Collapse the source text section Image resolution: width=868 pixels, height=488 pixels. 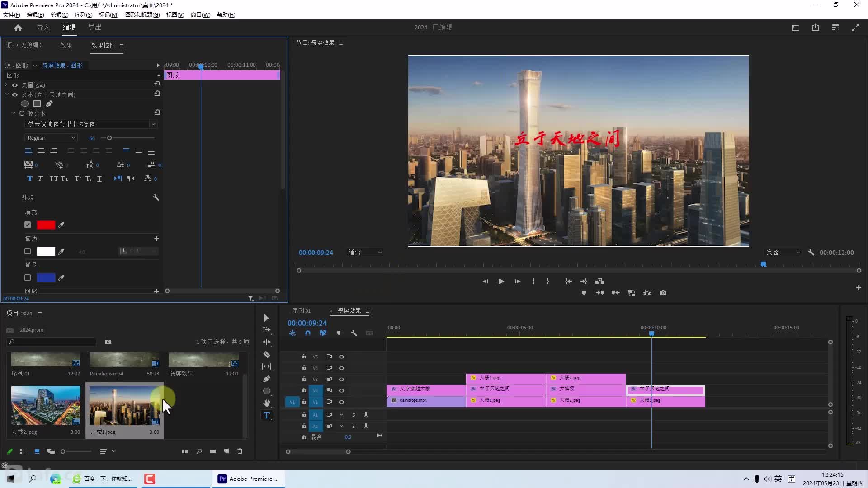point(13,113)
